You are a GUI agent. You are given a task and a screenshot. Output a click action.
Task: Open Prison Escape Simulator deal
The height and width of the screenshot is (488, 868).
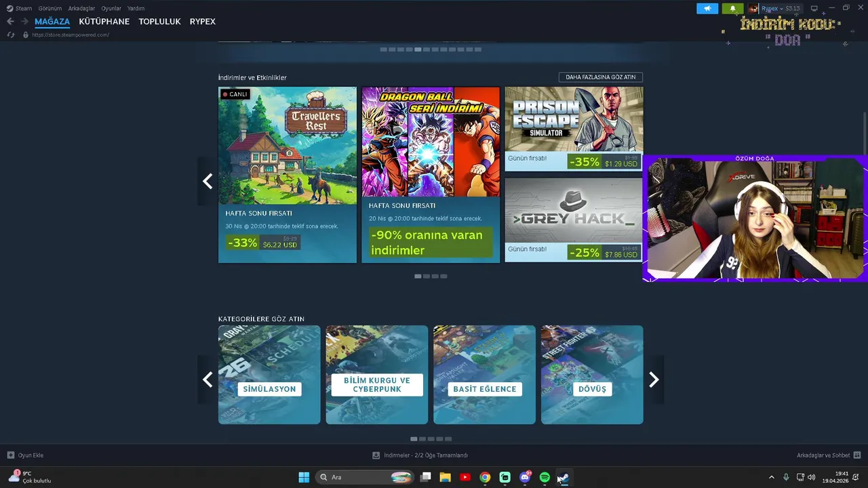click(x=574, y=129)
